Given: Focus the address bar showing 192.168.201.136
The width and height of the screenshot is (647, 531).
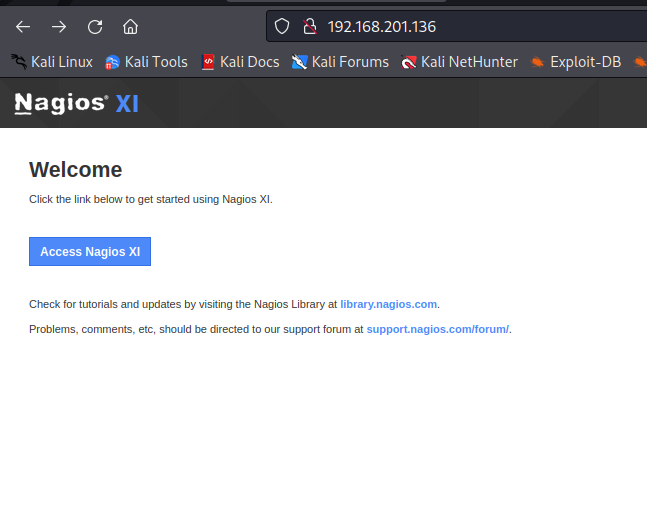Looking at the screenshot, I should click(450, 27).
